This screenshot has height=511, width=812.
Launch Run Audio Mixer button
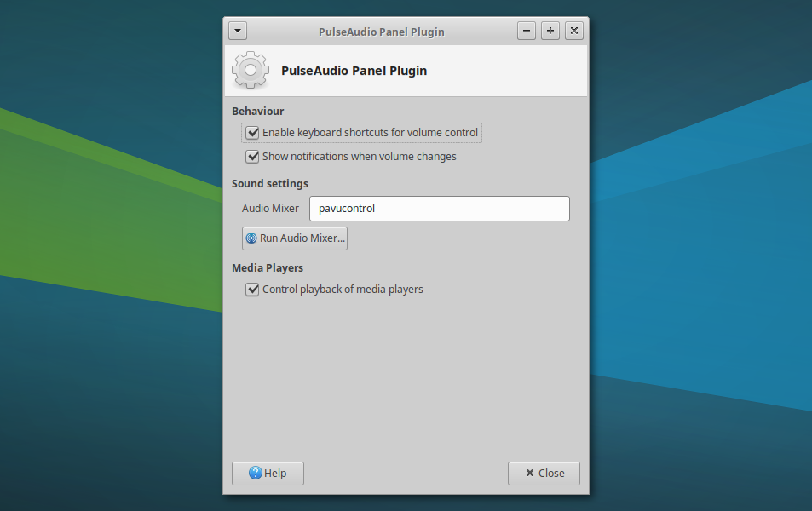[x=295, y=238]
